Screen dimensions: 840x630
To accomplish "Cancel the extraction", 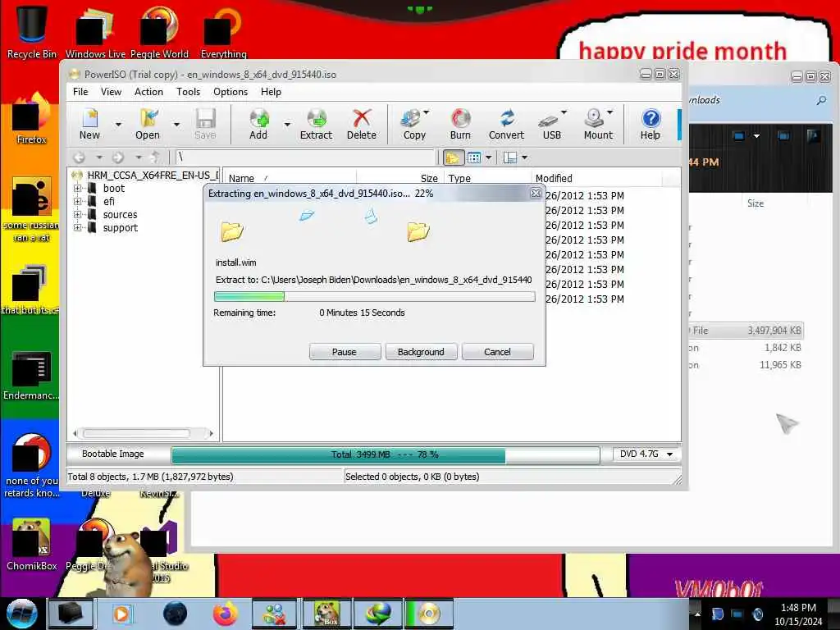I will 497,352.
